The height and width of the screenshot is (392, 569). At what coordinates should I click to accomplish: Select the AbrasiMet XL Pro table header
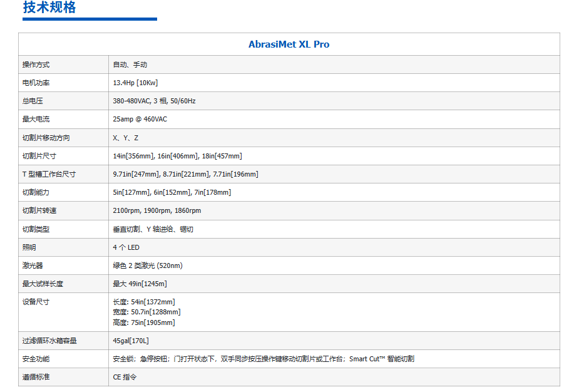(x=289, y=44)
